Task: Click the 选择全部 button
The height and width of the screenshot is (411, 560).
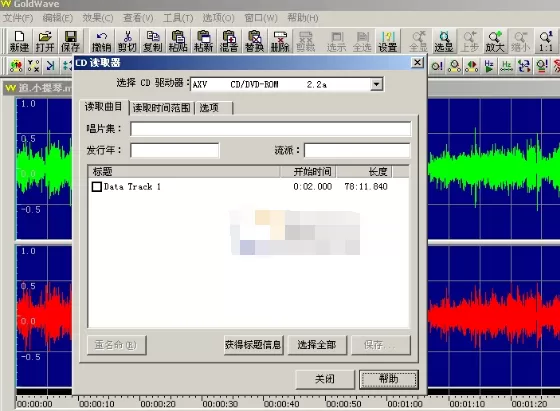Action: [317, 345]
